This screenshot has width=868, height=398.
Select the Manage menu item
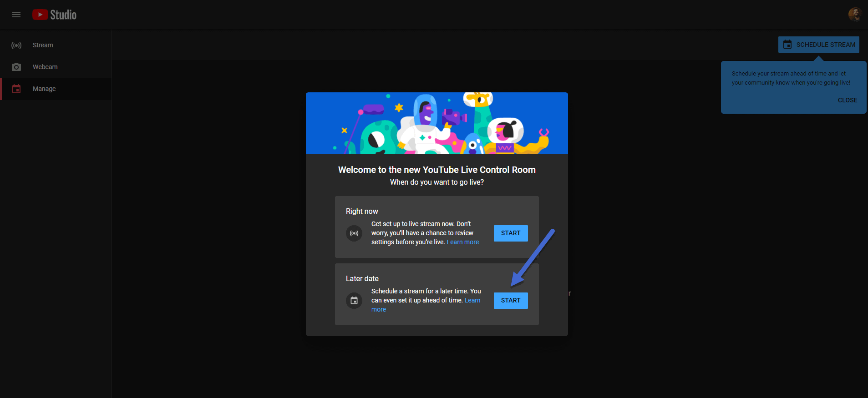pos(56,89)
